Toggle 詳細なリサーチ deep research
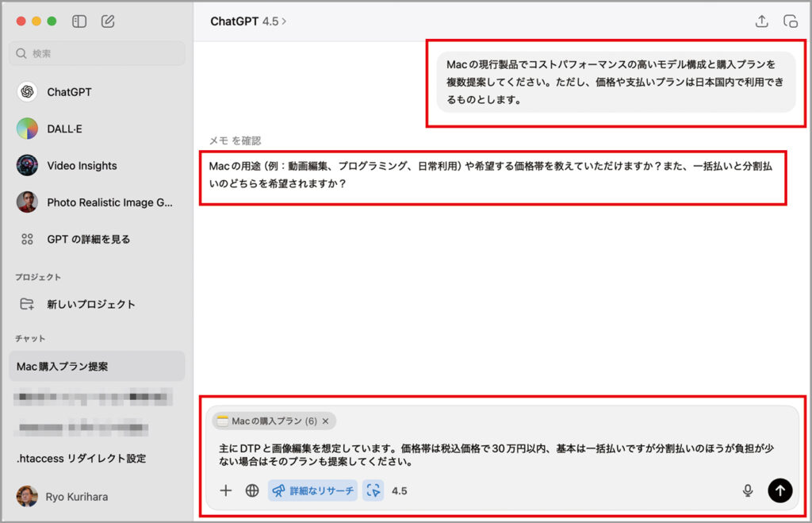The height and width of the screenshot is (523, 812). pyautogui.click(x=312, y=490)
